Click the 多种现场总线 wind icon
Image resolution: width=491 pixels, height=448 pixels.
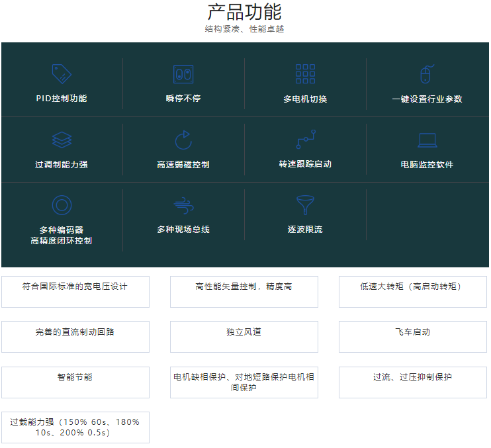tap(183, 205)
